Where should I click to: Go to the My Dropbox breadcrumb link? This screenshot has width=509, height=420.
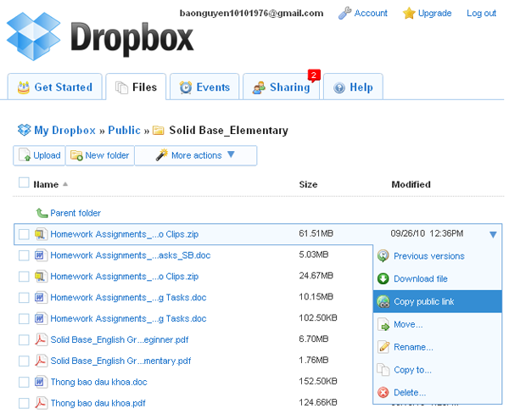65,130
